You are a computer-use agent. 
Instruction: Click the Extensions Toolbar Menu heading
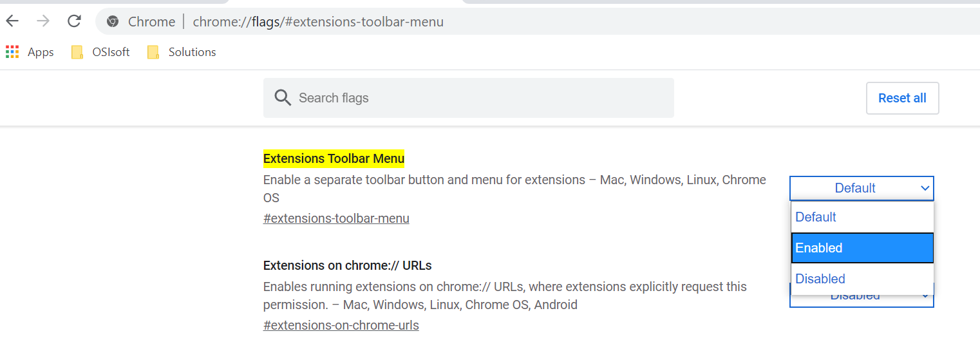pos(334,158)
